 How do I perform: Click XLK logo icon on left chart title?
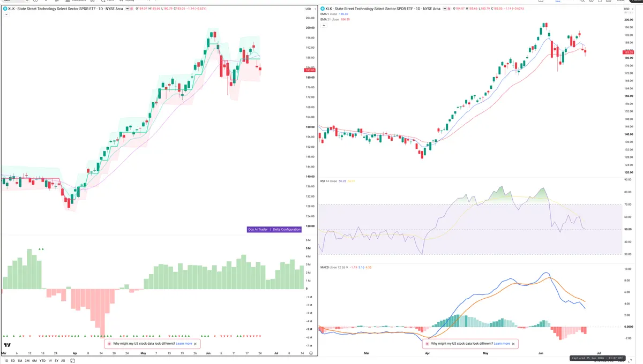point(5,9)
